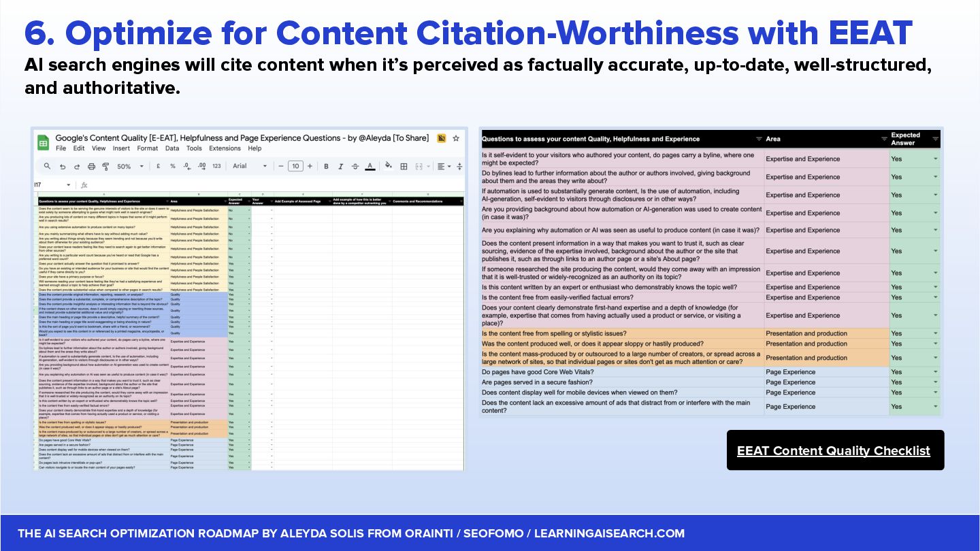The image size is (980, 551).
Task: Select the paint format roller icon
Action: coord(105,167)
